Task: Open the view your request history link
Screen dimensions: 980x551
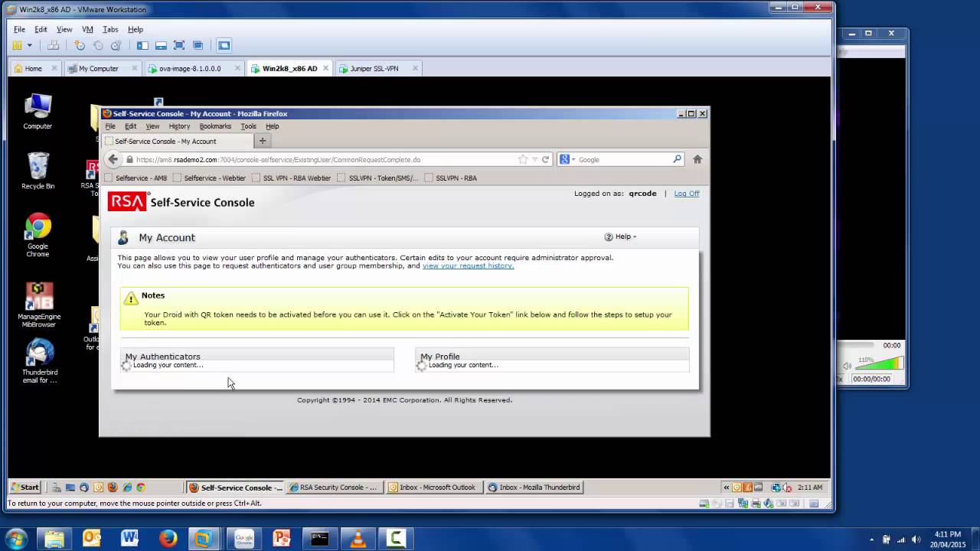Action: (468, 266)
